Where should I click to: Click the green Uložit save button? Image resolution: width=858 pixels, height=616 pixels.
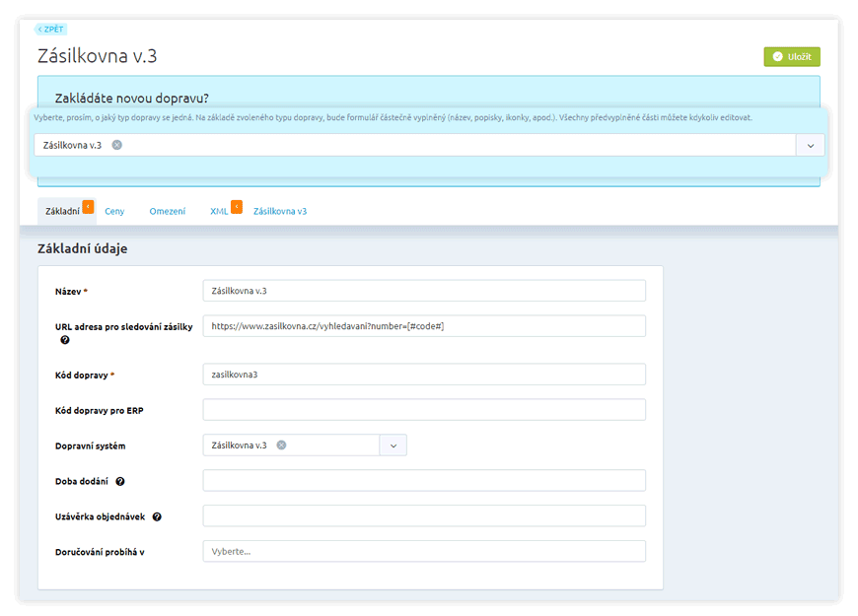point(791,57)
